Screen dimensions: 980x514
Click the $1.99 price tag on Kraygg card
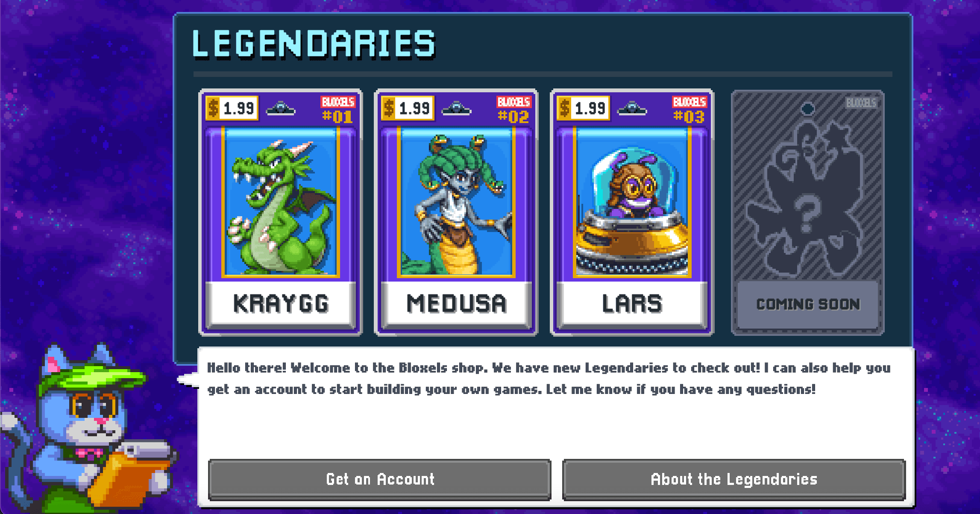[232, 108]
